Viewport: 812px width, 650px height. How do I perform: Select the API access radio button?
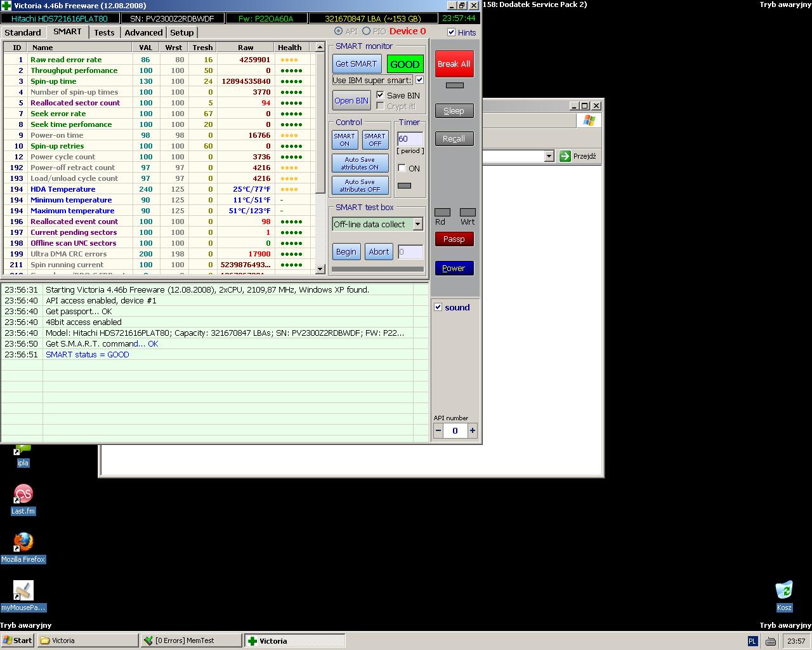click(x=338, y=31)
